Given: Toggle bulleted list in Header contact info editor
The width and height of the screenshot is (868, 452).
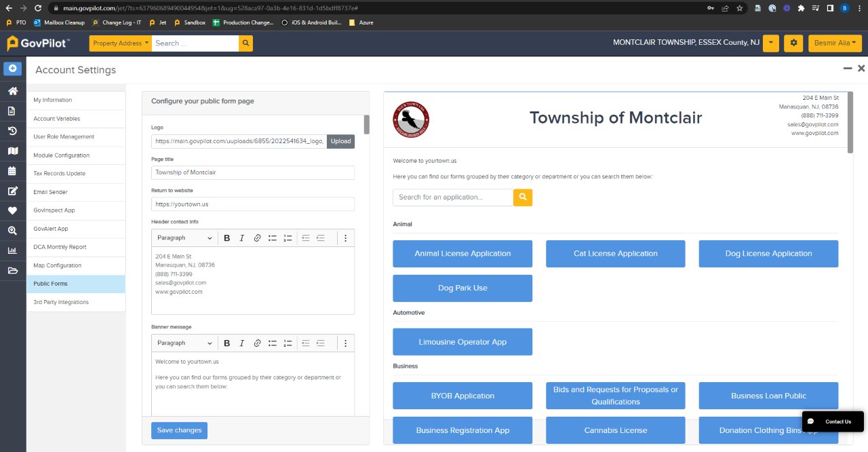Looking at the screenshot, I should [x=273, y=238].
